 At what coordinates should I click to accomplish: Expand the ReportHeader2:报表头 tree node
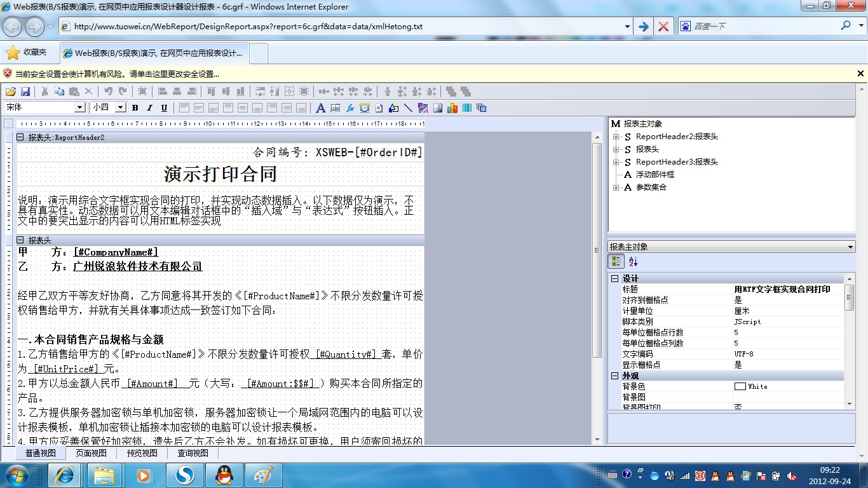pos(616,137)
